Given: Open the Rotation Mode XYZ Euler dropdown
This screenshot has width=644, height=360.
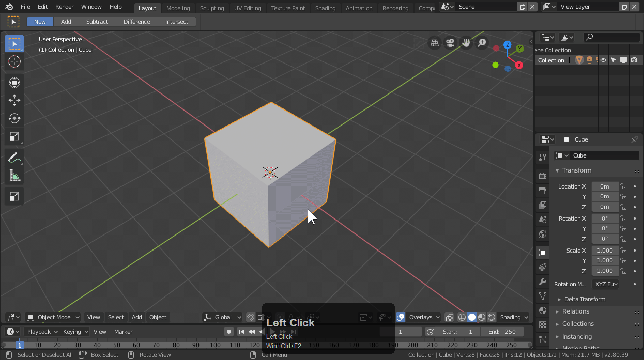Looking at the screenshot, I should point(606,284).
